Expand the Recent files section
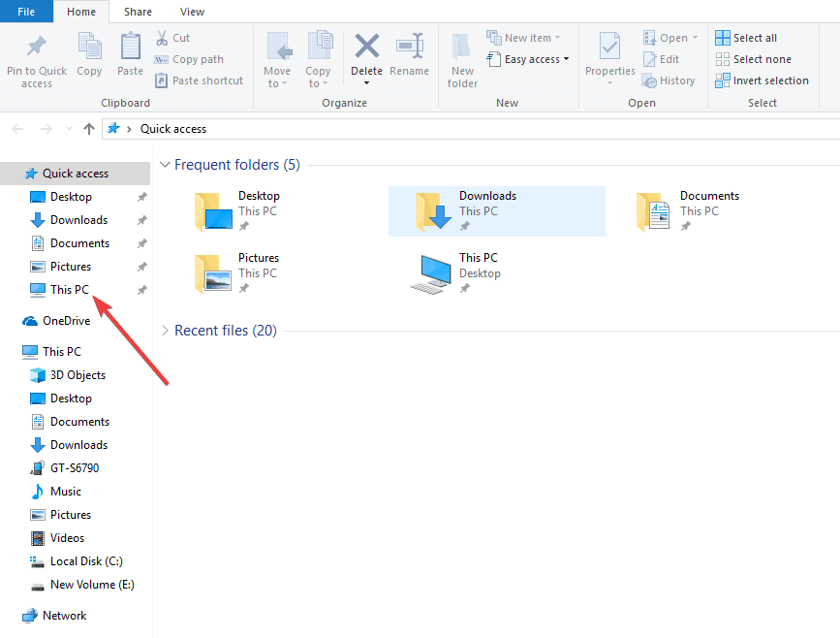 pos(165,331)
